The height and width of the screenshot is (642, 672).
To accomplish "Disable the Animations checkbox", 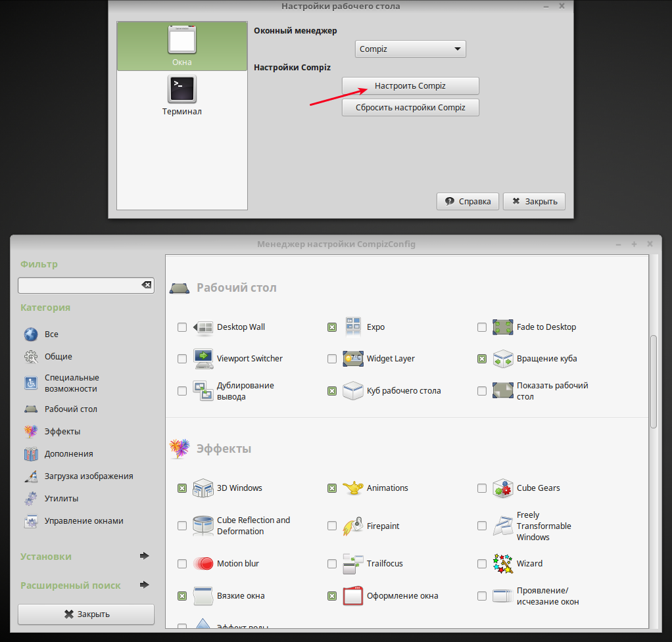I will point(332,488).
